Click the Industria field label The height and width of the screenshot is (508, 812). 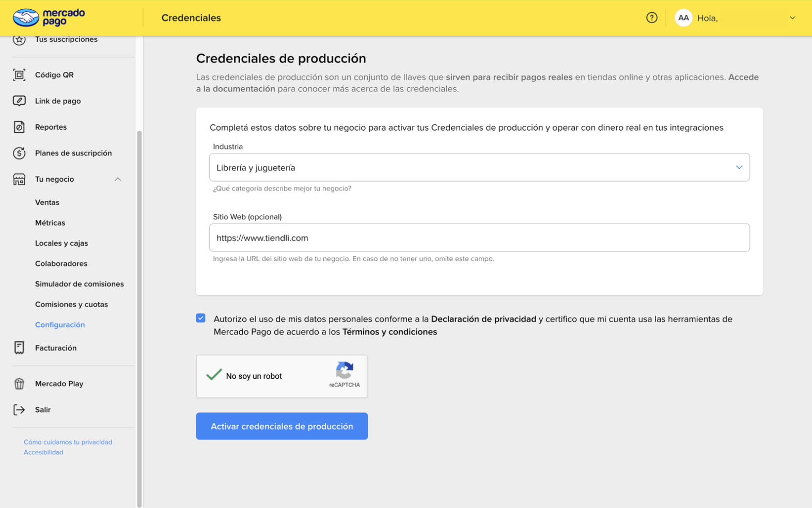tap(228, 147)
